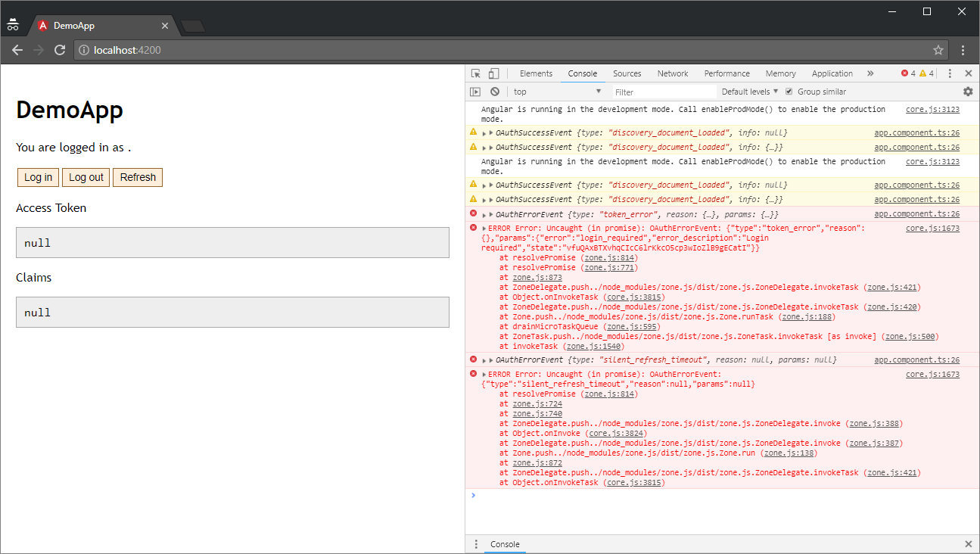Click the Log out button
980x554 pixels.
click(86, 177)
